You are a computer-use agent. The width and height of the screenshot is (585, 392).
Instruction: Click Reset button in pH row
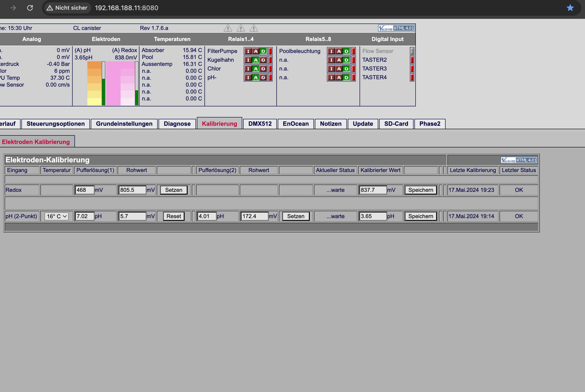tap(174, 216)
